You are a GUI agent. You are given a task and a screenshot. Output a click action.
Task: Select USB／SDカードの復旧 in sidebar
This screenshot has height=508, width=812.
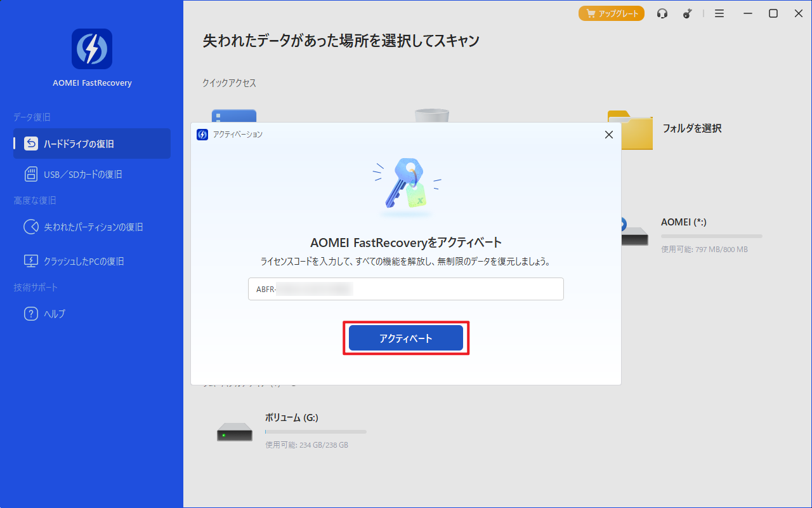pyautogui.click(x=82, y=174)
